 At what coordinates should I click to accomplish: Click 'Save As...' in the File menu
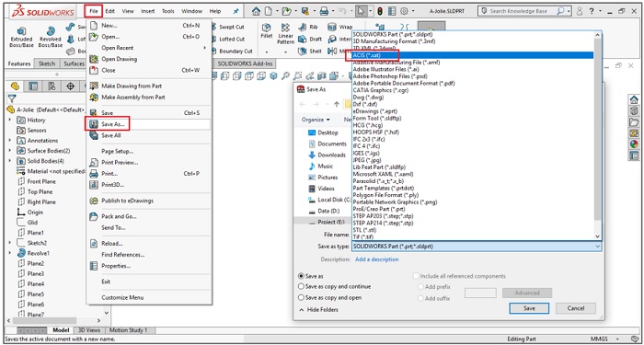pyautogui.click(x=148, y=124)
